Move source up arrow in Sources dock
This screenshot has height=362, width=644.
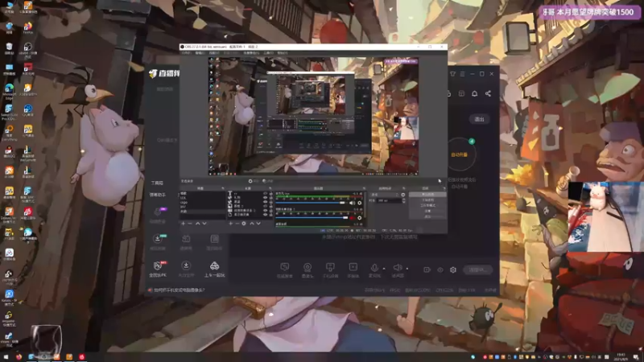(x=252, y=224)
